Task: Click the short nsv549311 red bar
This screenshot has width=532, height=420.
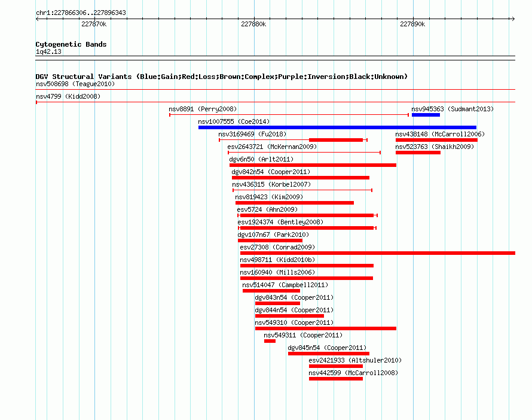Action: pyautogui.click(x=270, y=341)
